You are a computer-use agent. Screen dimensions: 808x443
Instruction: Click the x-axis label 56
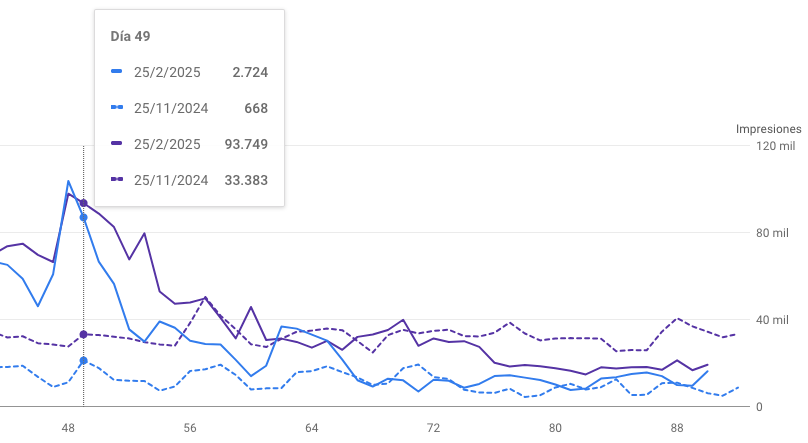click(190, 427)
